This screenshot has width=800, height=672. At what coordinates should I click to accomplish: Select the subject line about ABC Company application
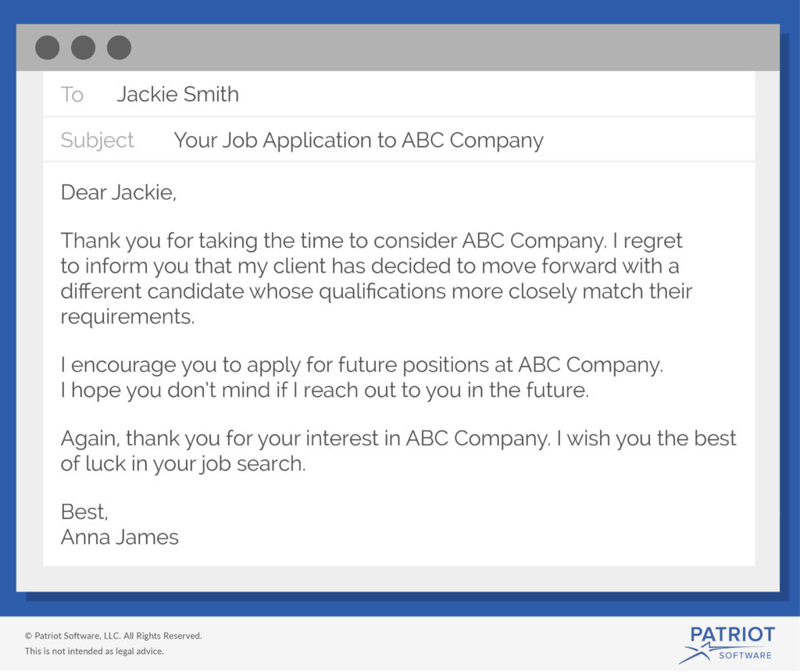(359, 141)
